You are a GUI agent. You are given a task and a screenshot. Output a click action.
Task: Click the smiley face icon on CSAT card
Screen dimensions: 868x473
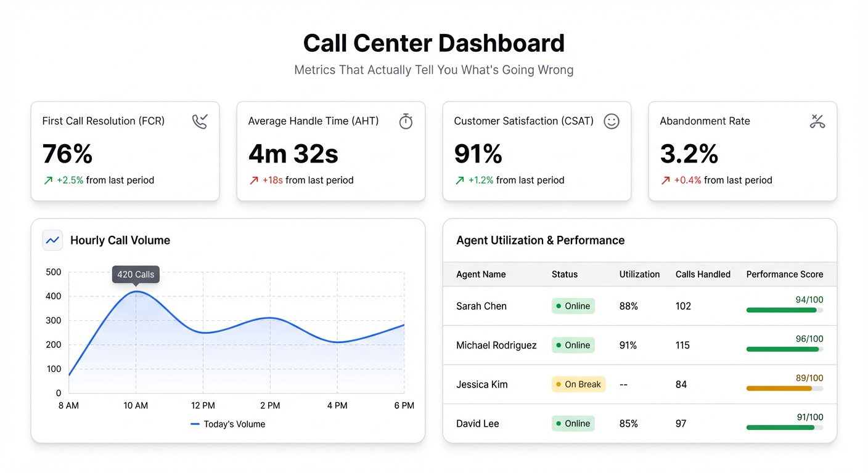coord(611,121)
